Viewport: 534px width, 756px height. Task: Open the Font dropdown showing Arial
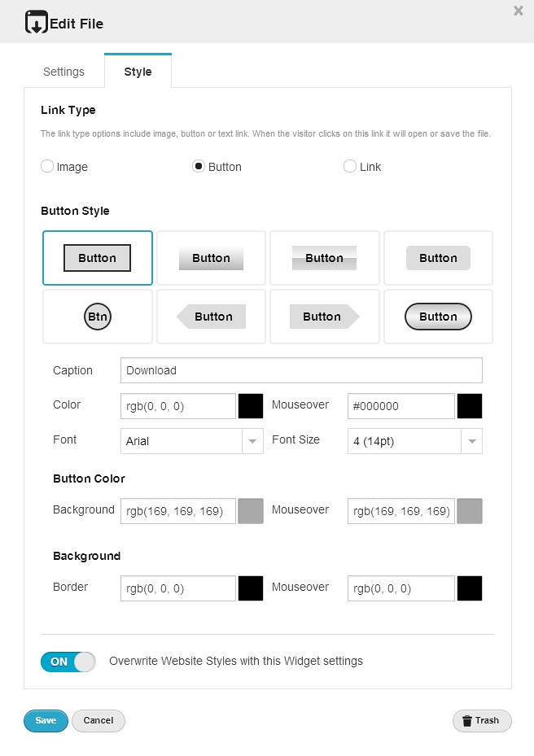pos(191,441)
